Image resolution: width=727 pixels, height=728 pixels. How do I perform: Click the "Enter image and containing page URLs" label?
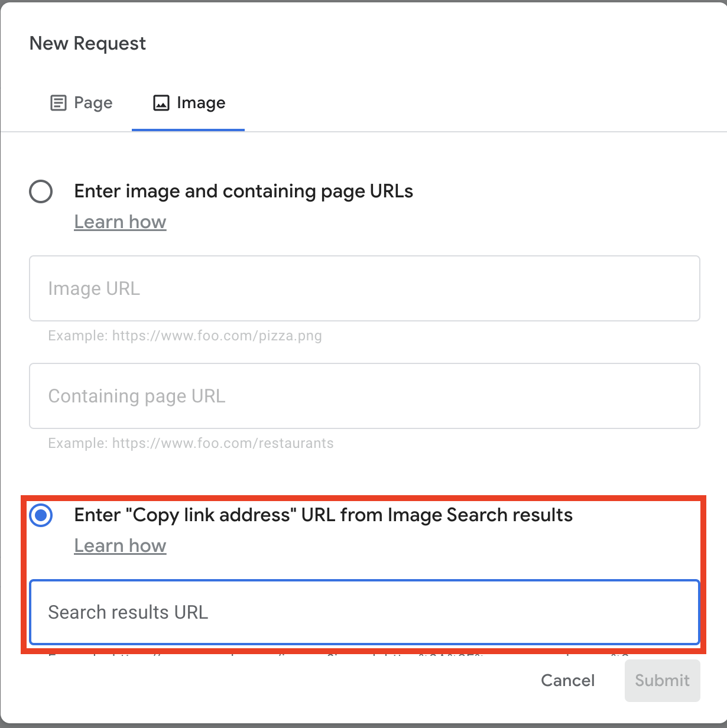click(243, 191)
